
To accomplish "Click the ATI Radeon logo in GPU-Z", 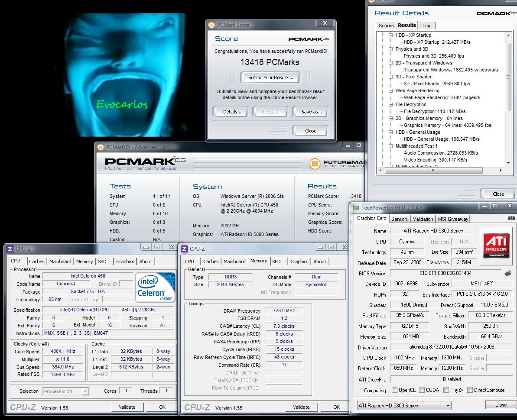I will pyautogui.click(x=496, y=246).
